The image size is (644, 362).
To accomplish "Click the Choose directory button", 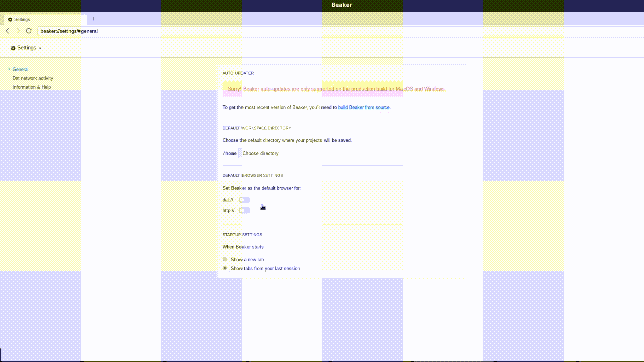I will point(260,153).
